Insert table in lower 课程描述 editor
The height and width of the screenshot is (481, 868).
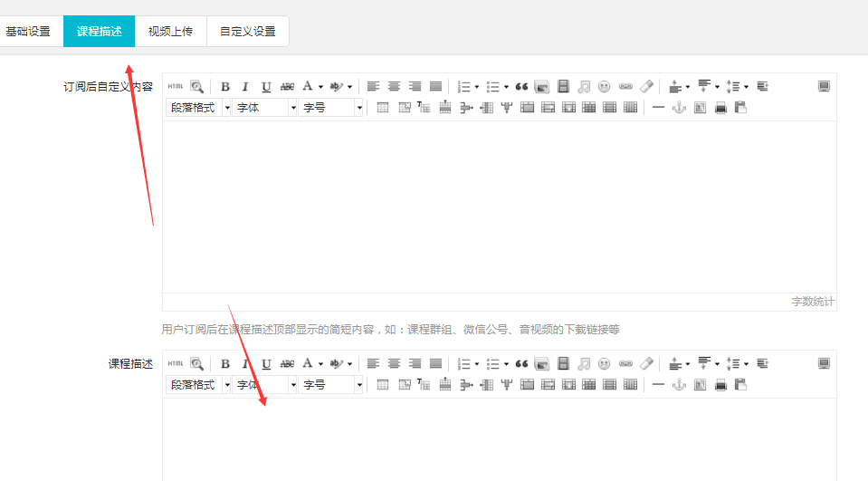tap(383, 385)
